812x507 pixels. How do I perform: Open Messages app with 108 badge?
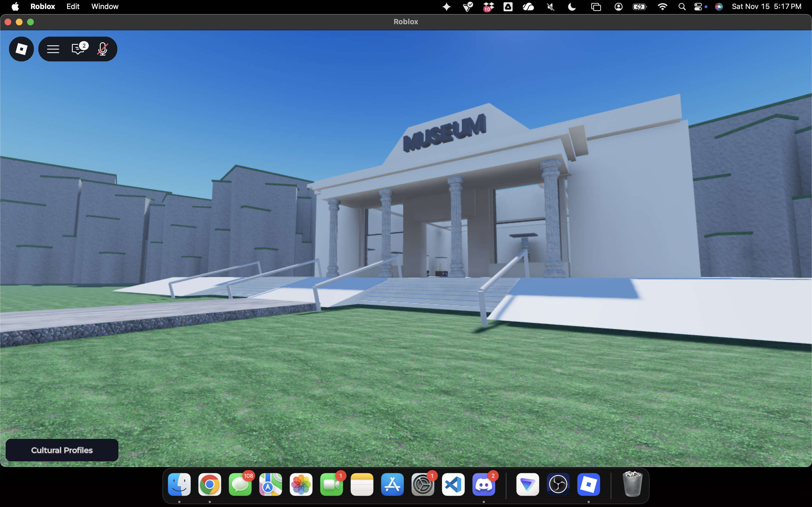[240, 484]
